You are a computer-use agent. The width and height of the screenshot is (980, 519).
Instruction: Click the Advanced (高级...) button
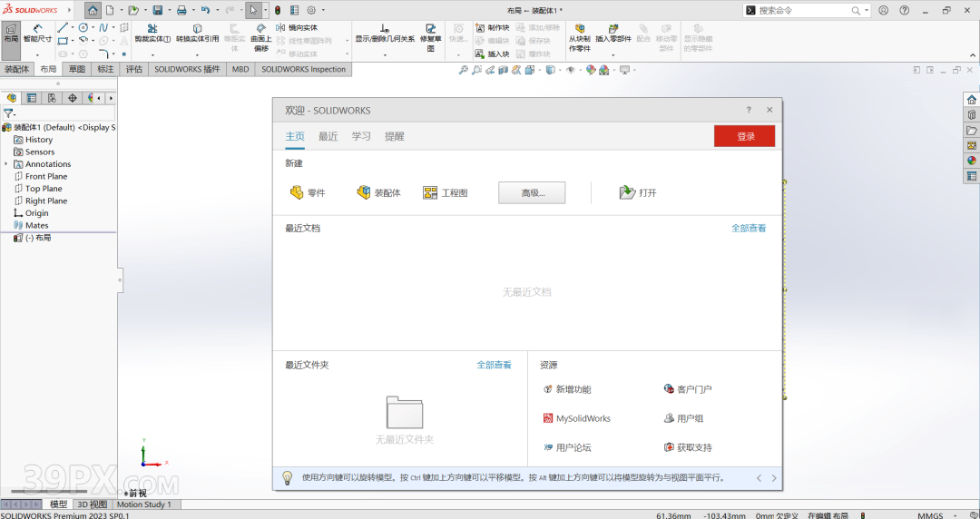(x=532, y=192)
